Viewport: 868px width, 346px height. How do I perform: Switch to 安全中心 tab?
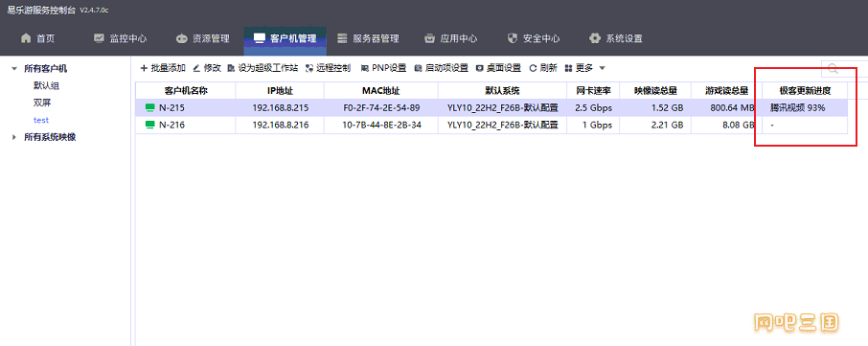534,38
